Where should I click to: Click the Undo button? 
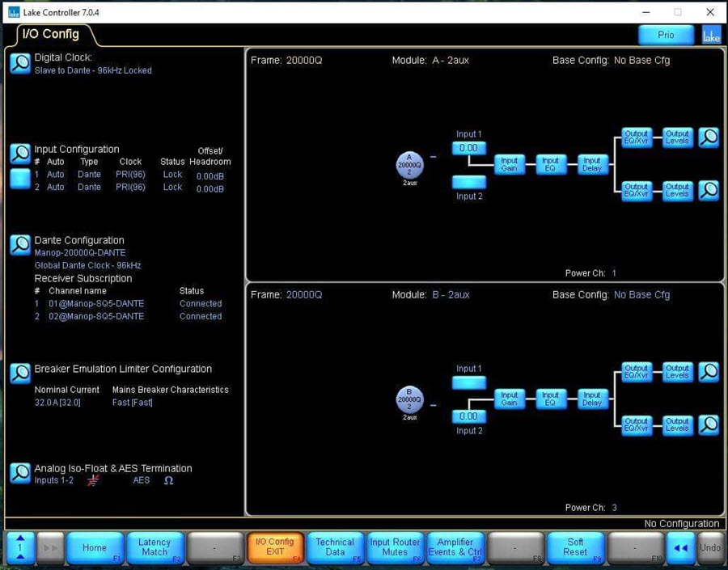coord(710,548)
